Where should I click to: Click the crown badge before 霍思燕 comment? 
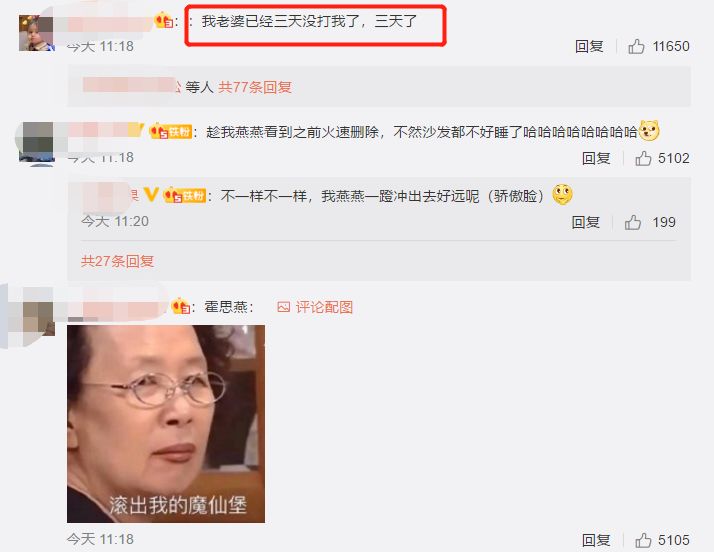181,306
